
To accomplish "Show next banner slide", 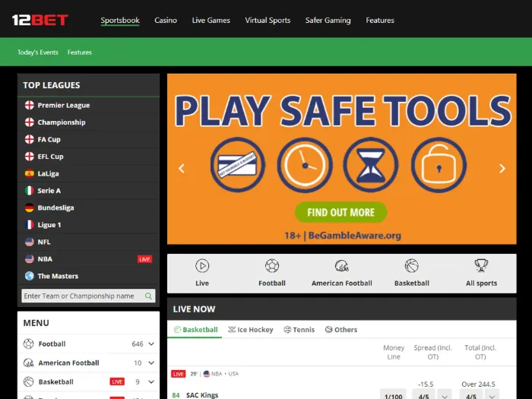I will click(x=502, y=168).
